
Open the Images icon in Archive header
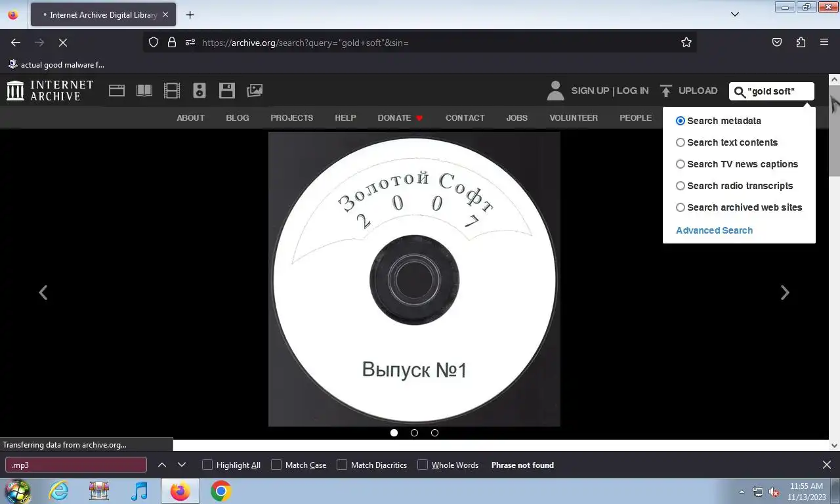(x=255, y=91)
